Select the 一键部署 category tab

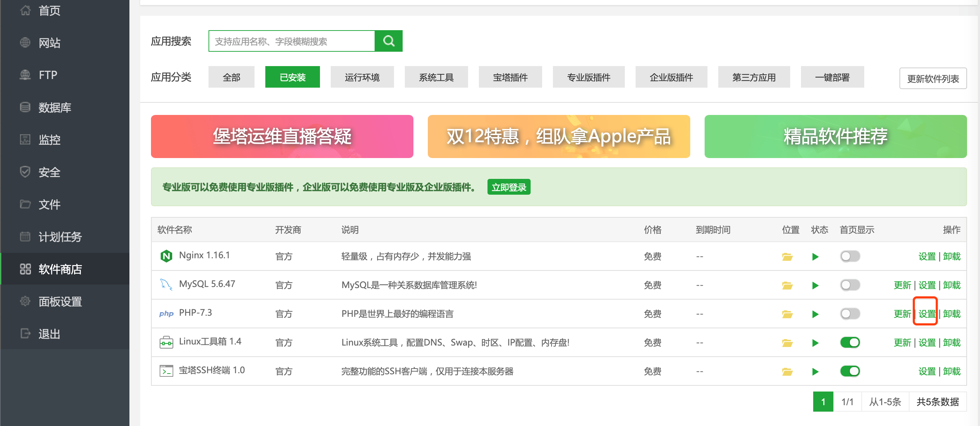click(x=832, y=77)
